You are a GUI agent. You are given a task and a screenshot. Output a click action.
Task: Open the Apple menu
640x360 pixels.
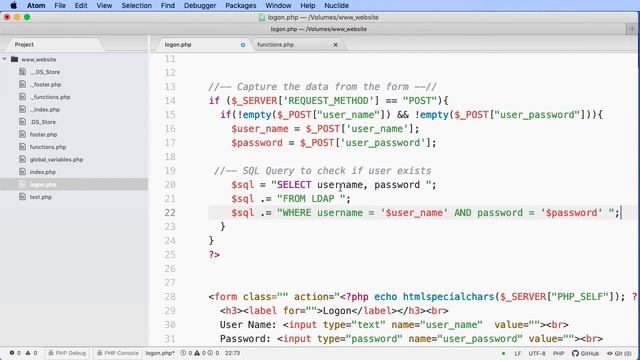(13, 6)
